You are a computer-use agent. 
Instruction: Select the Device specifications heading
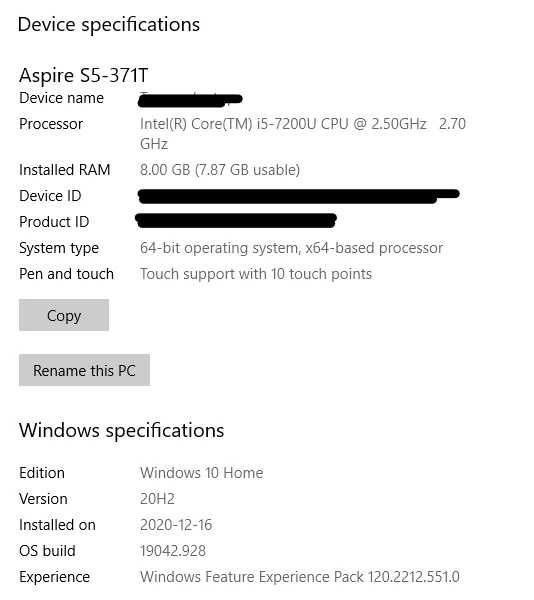click(x=109, y=24)
